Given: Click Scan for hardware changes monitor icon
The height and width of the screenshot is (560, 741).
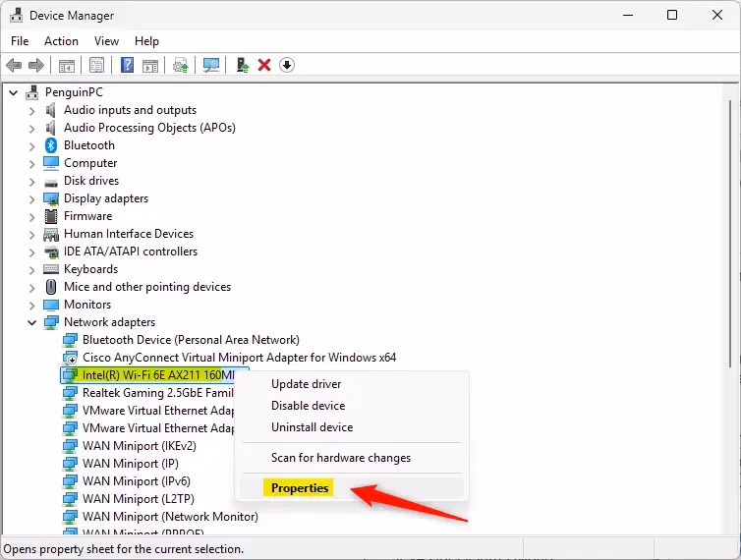Looking at the screenshot, I should click(210, 65).
